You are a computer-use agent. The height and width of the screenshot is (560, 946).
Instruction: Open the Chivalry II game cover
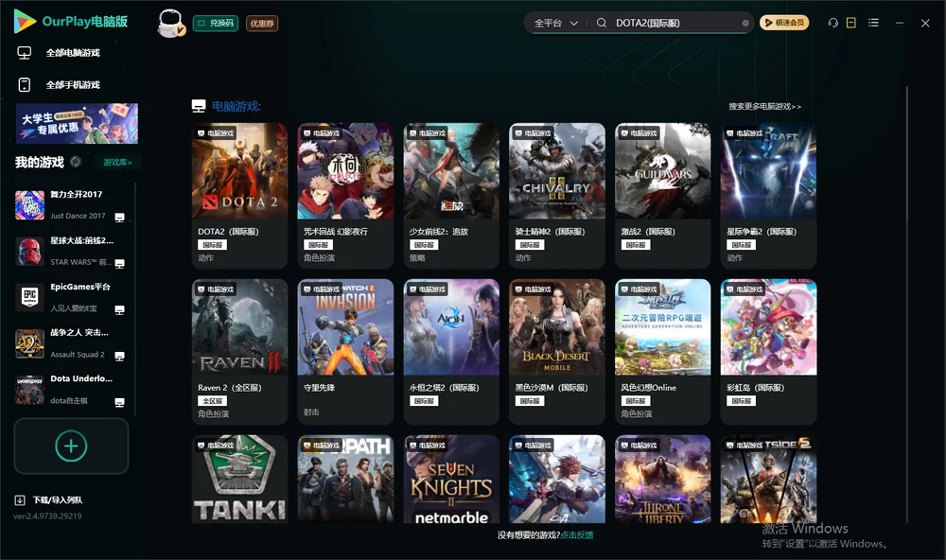click(x=557, y=171)
